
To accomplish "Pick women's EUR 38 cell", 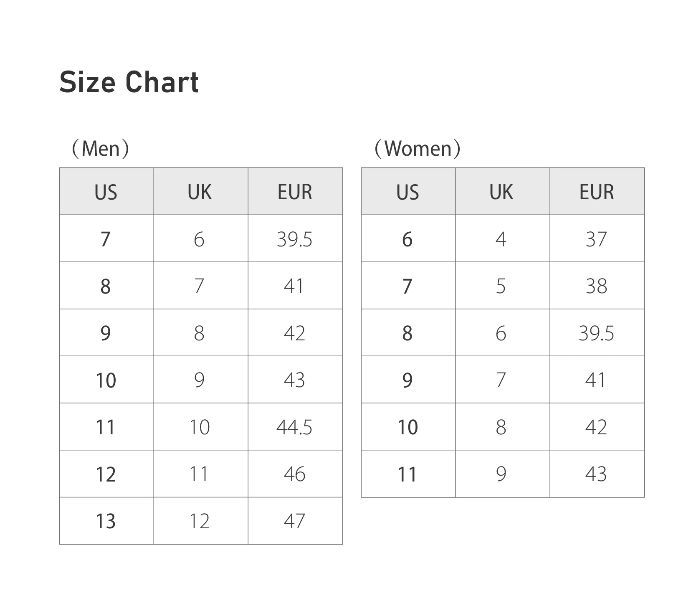I will (x=596, y=286).
